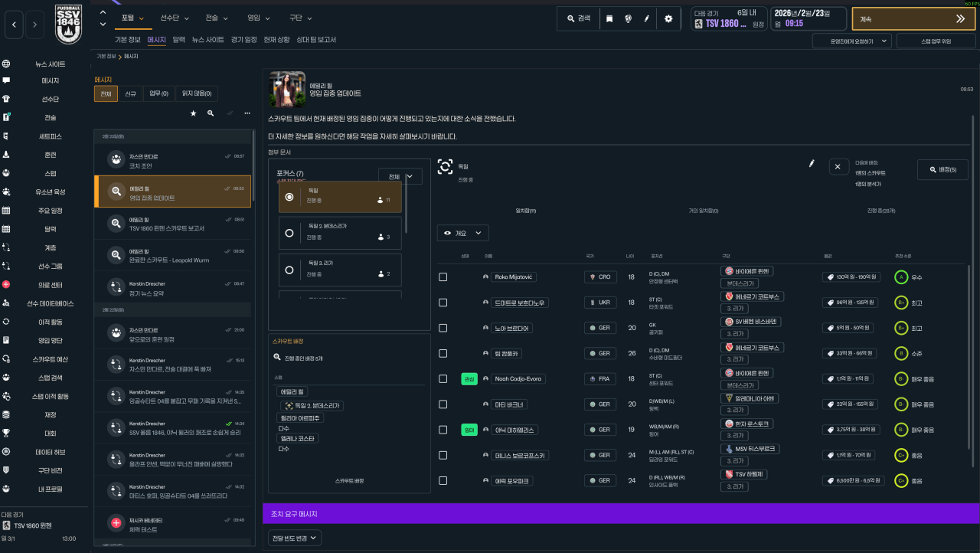The height and width of the screenshot is (553, 980).
Task: Click the 스탭 업무 위임 button
Action: [x=936, y=41]
